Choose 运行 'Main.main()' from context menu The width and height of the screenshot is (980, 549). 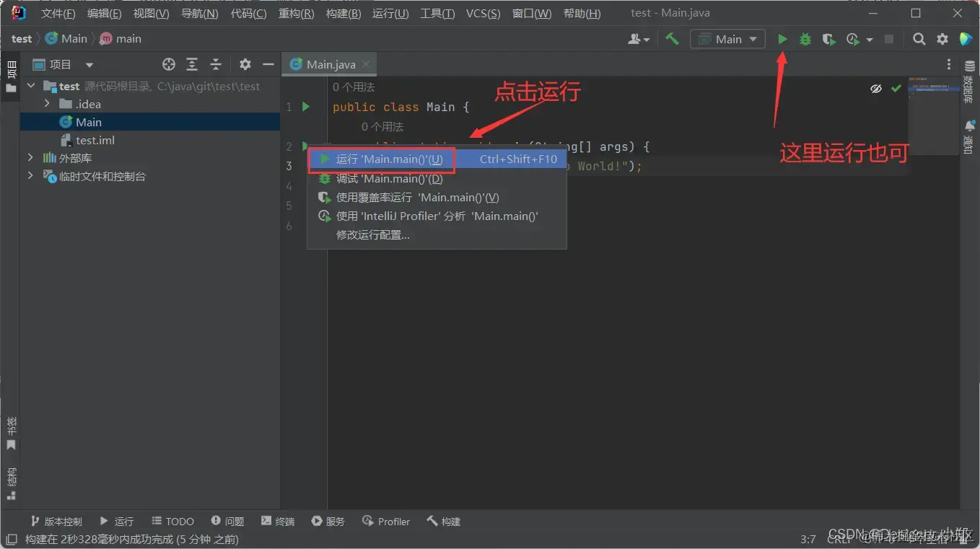(437, 159)
